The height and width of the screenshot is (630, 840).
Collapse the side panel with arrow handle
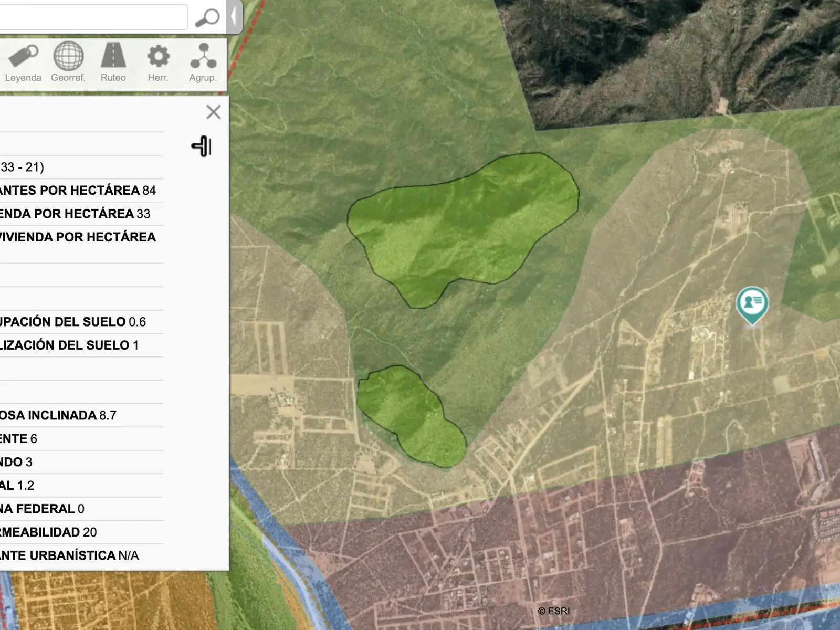tap(234, 16)
